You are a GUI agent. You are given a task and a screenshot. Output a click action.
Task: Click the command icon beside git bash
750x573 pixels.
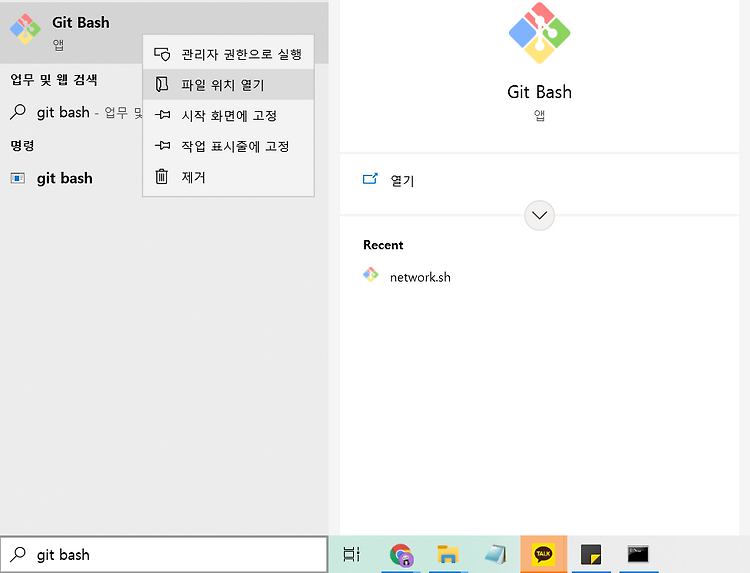coord(18,178)
